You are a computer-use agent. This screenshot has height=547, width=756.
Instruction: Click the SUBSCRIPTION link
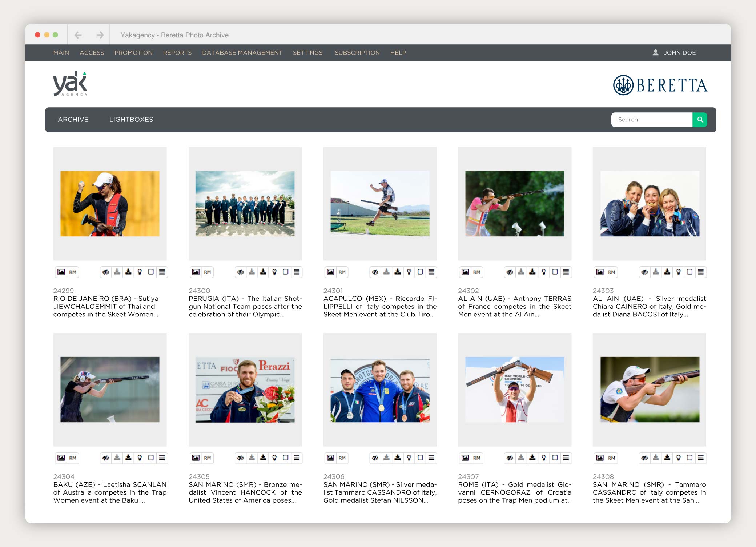[x=357, y=53]
